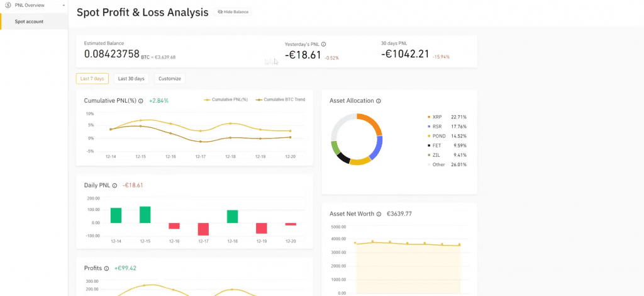This screenshot has width=644, height=296.
Task: Hide the account balance with Hide Balance
Action: click(233, 12)
